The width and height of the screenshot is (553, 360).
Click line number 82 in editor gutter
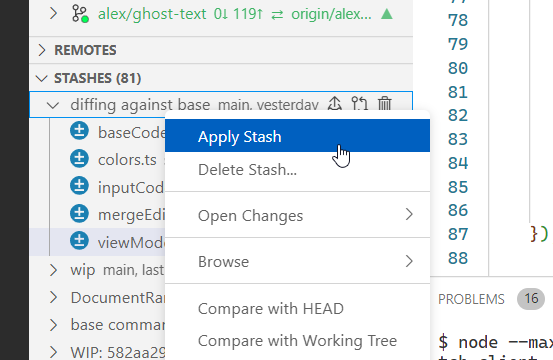coord(458,115)
